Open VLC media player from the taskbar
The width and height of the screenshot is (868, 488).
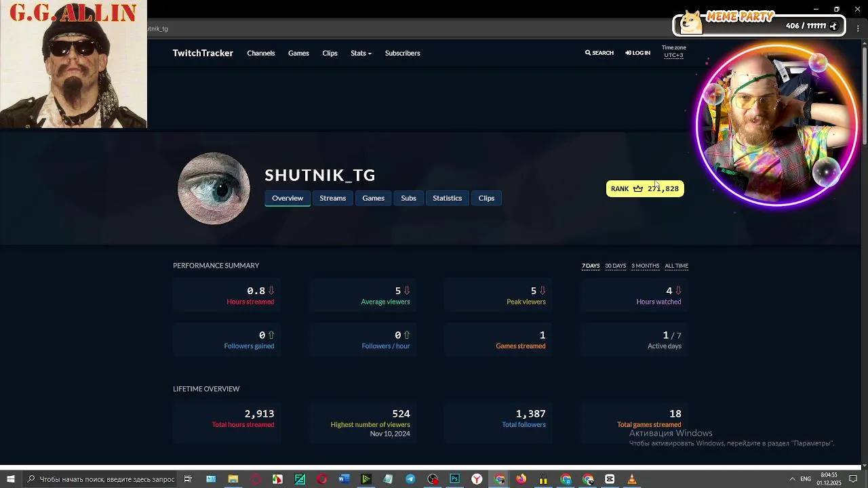click(632, 479)
